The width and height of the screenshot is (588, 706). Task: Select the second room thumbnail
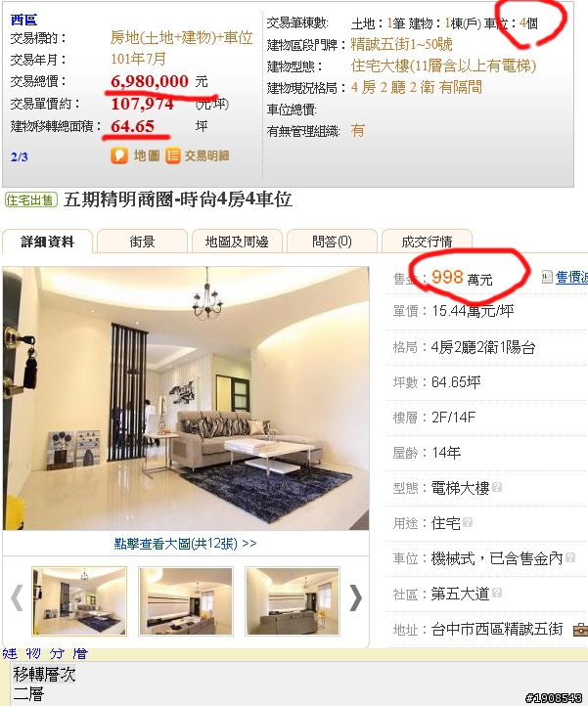[186, 601]
